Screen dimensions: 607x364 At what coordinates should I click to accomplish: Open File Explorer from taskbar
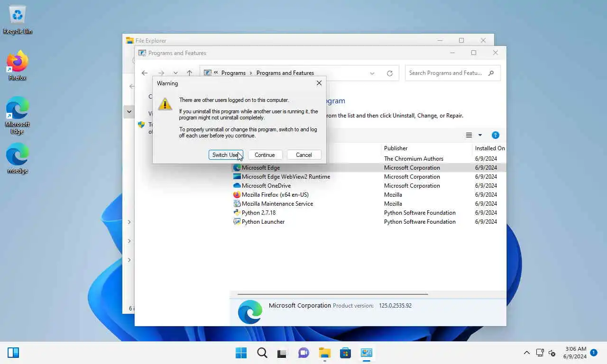coord(324,353)
